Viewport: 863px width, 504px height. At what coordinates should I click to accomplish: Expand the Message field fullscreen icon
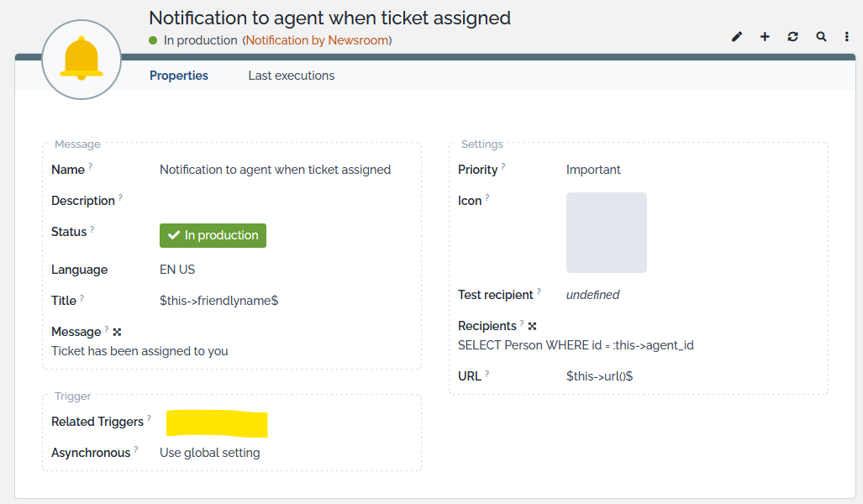pos(117,332)
